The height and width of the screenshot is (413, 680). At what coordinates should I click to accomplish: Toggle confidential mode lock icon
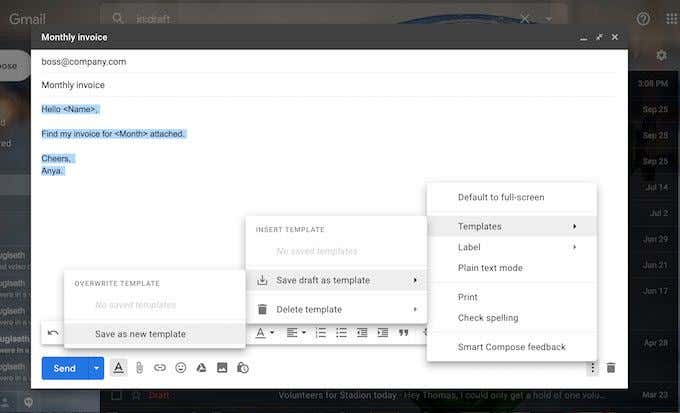click(242, 368)
